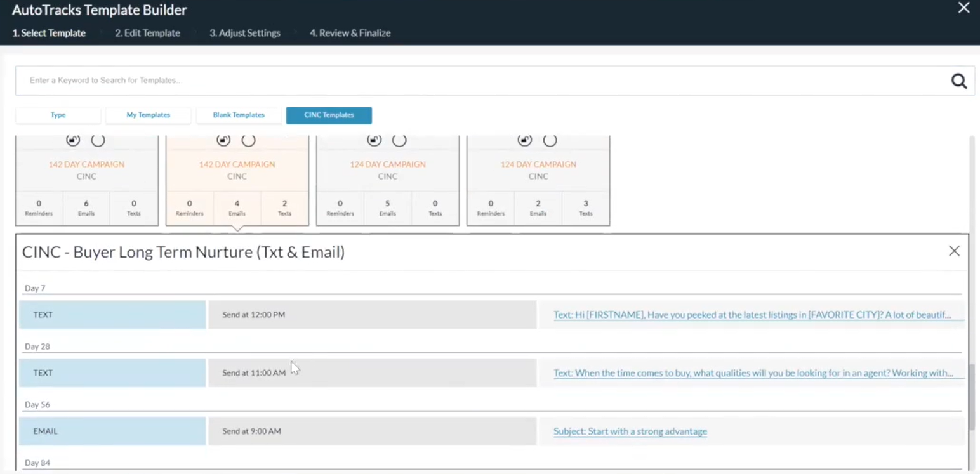Click the Day 56 EMAIL type cell
980x474 pixels.
pos(112,431)
